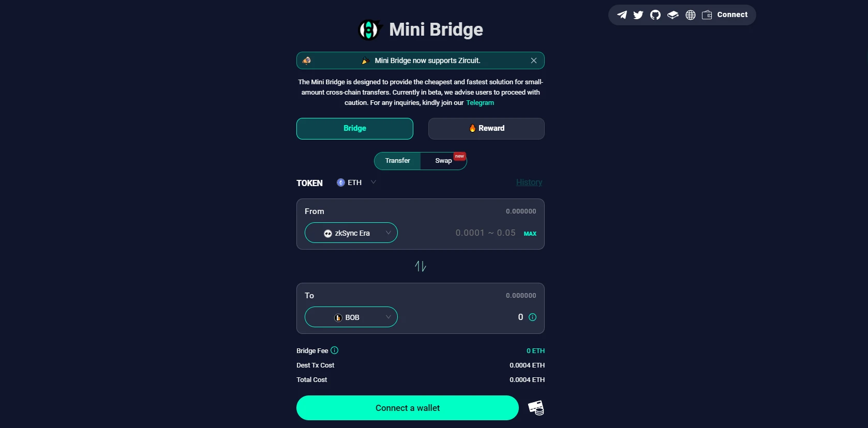Switch to Swap mode
This screenshot has height=428, width=868.
(443, 161)
